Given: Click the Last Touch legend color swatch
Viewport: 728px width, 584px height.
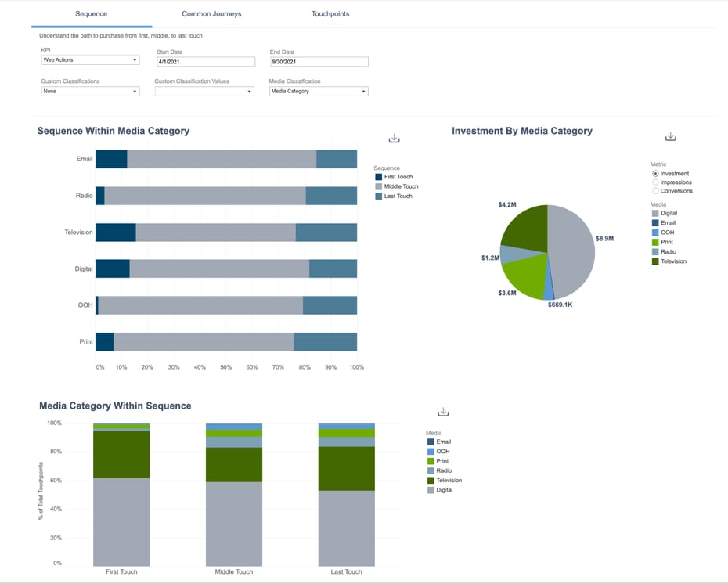Looking at the screenshot, I should [x=378, y=196].
